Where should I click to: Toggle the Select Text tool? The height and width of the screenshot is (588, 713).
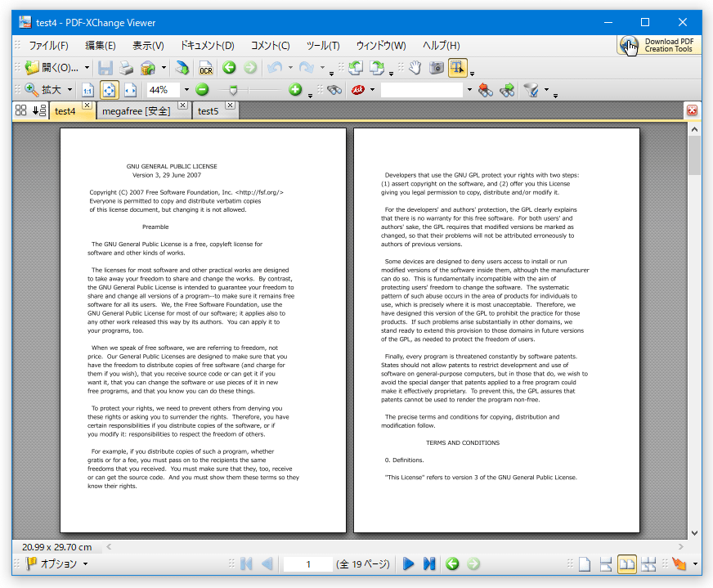pyautogui.click(x=457, y=68)
